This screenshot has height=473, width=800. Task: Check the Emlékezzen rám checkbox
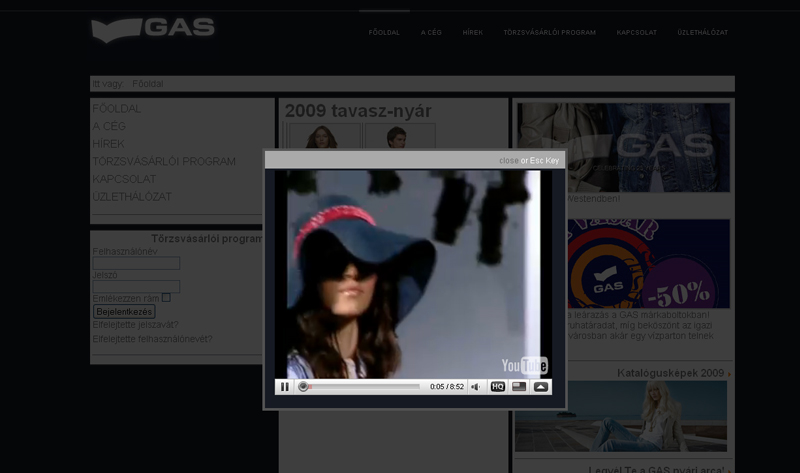(166, 298)
